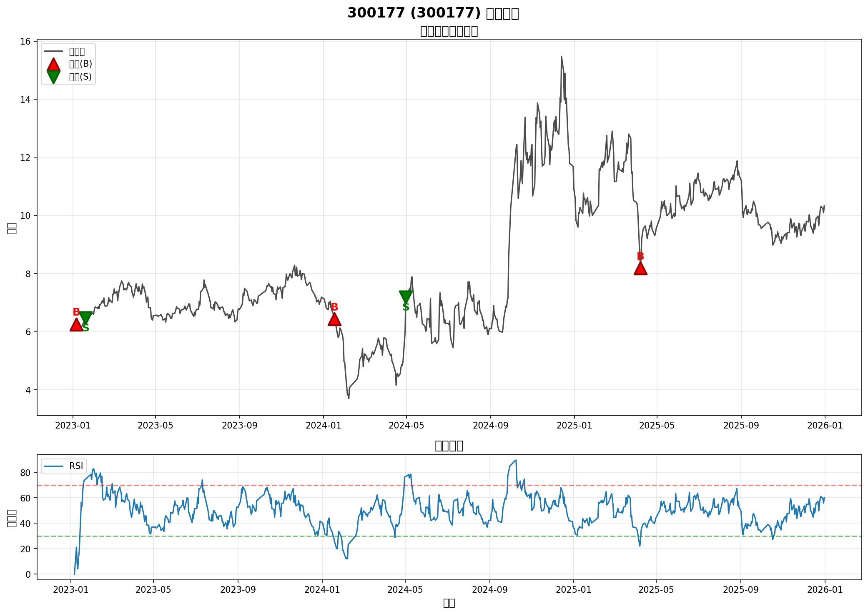The width and height of the screenshot is (868, 614).
Task: Click the red B label above the 2024-01 marker
Action: click(334, 307)
